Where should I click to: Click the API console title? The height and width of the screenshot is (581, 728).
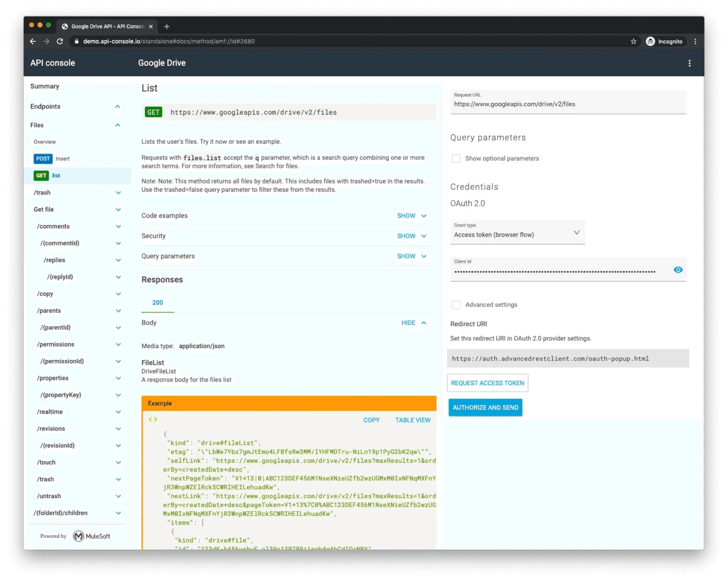click(x=53, y=63)
